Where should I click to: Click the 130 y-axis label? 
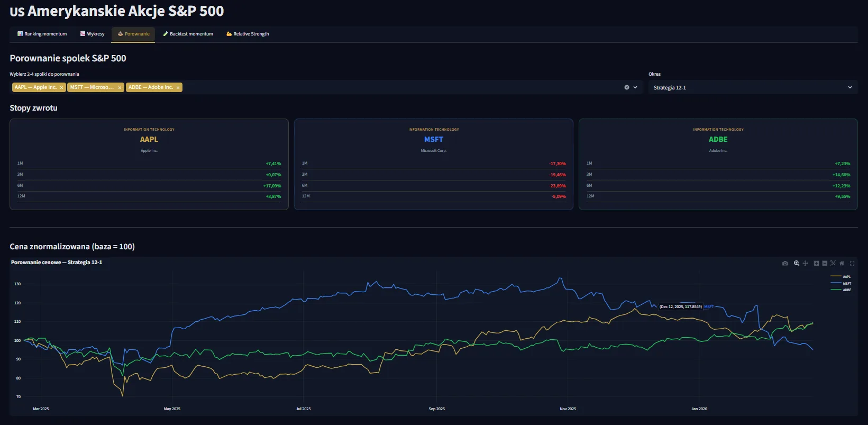(x=17, y=284)
